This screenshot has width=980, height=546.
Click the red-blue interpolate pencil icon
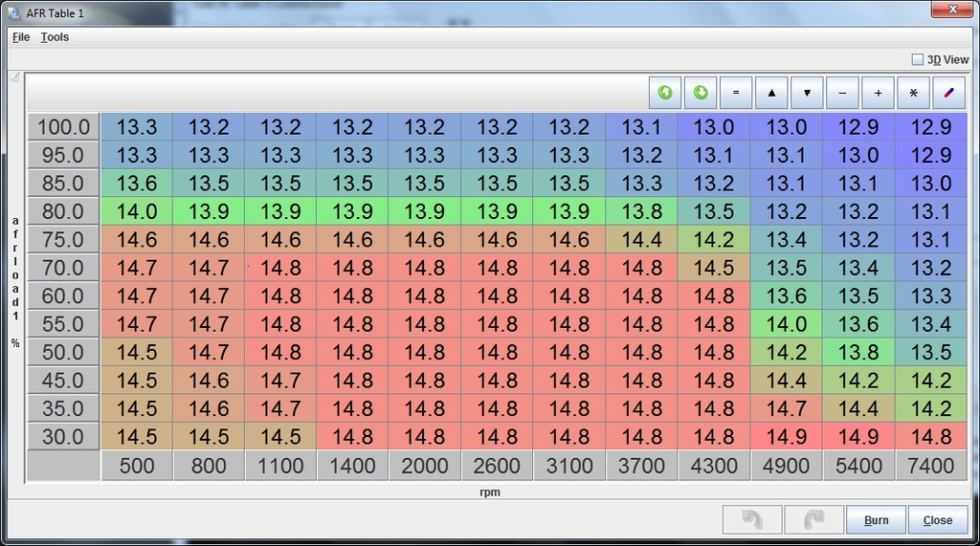point(948,93)
